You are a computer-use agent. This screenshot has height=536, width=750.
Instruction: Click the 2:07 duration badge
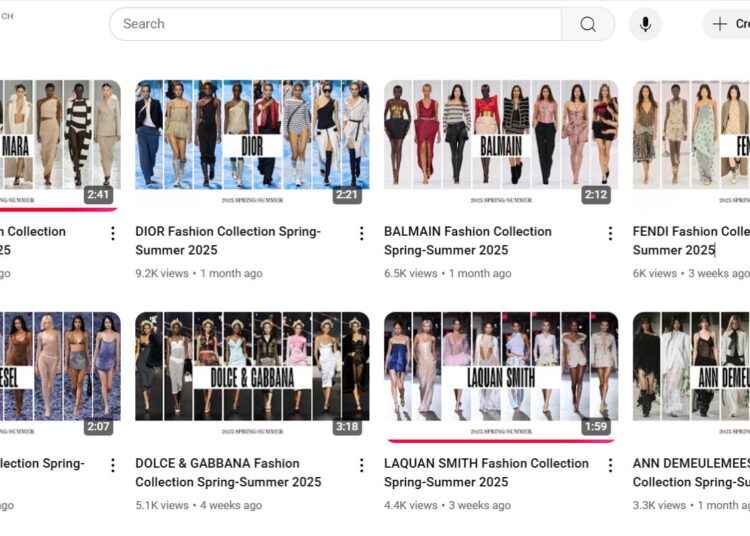pyautogui.click(x=98, y=427)
